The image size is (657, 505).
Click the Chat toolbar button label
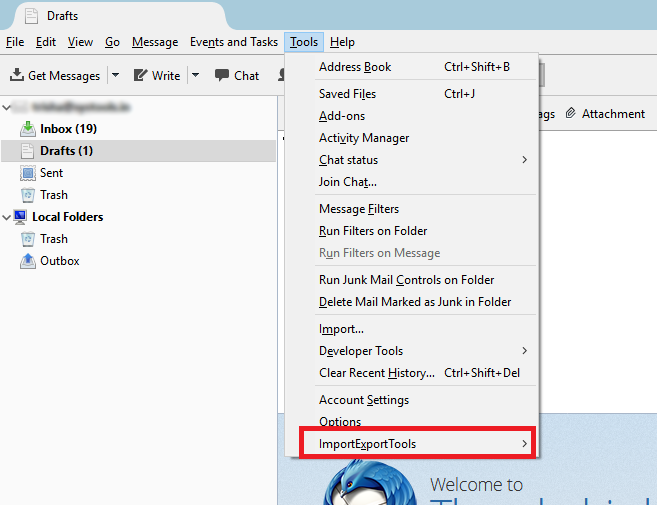click(246, 76)
